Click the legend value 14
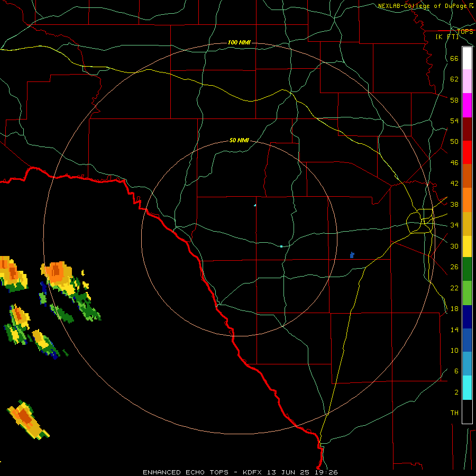476x476 pixels. 454,329
